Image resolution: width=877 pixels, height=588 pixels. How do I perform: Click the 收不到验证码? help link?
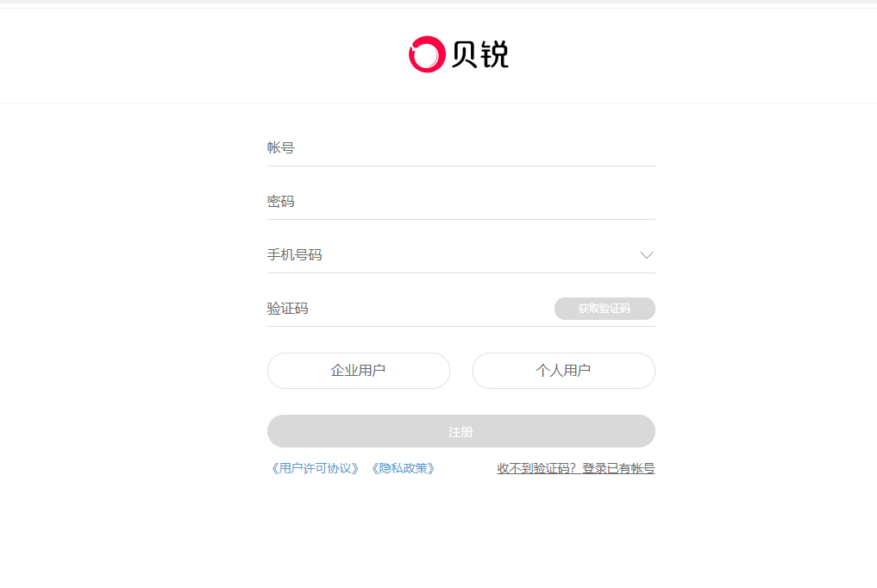pyautogui.click(x=537, y=469)
